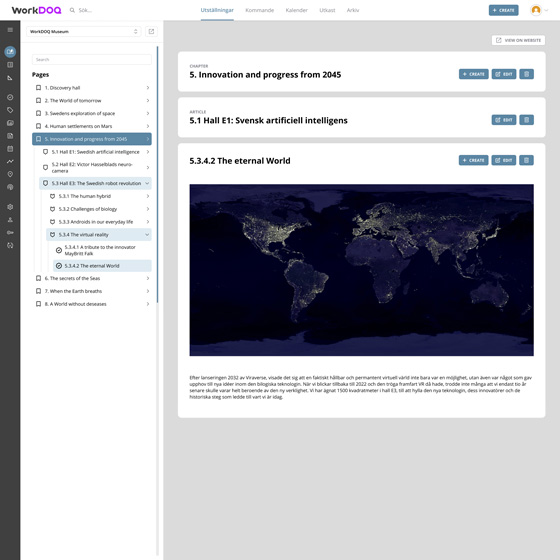Expand 6. The secrets of the Seas chevron
Screen dimensions: 560x560
tap(148, 278)
